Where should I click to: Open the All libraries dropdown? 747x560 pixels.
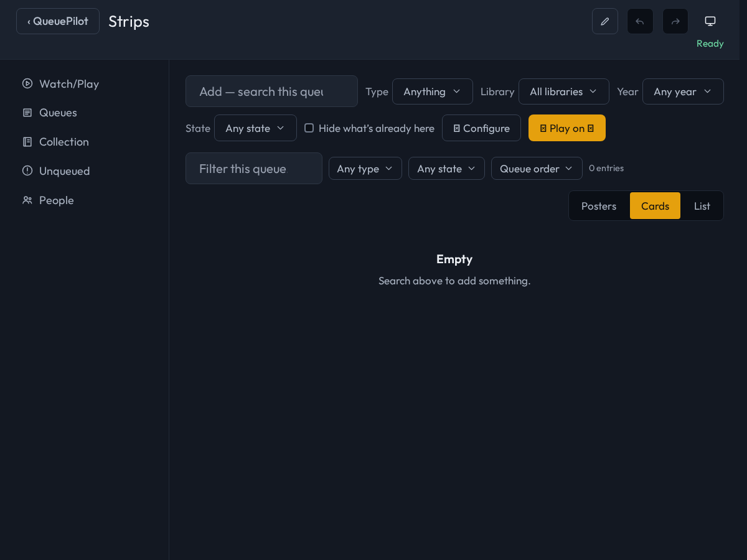click(x=564, y=91)
